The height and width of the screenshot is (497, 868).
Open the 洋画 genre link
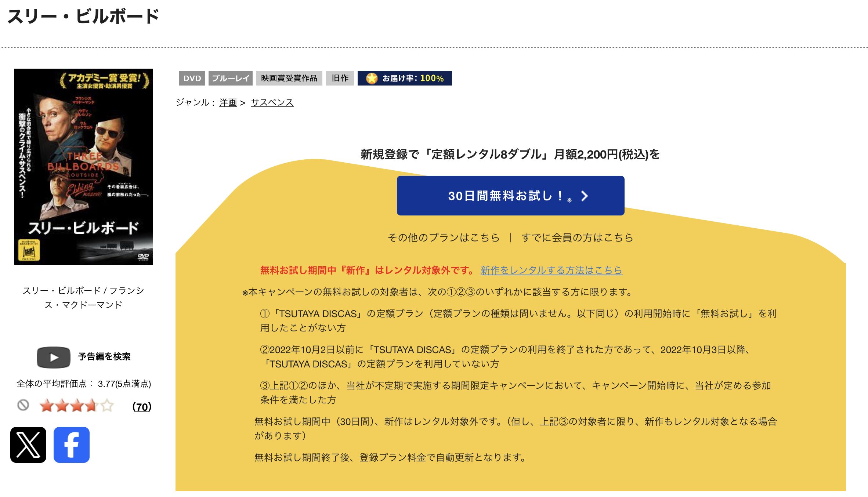click(x=228, y=103)
